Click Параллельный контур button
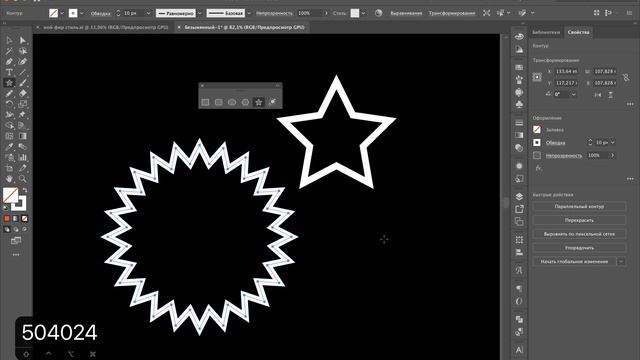This screenshot has height=360, width=640. (579, 207)
